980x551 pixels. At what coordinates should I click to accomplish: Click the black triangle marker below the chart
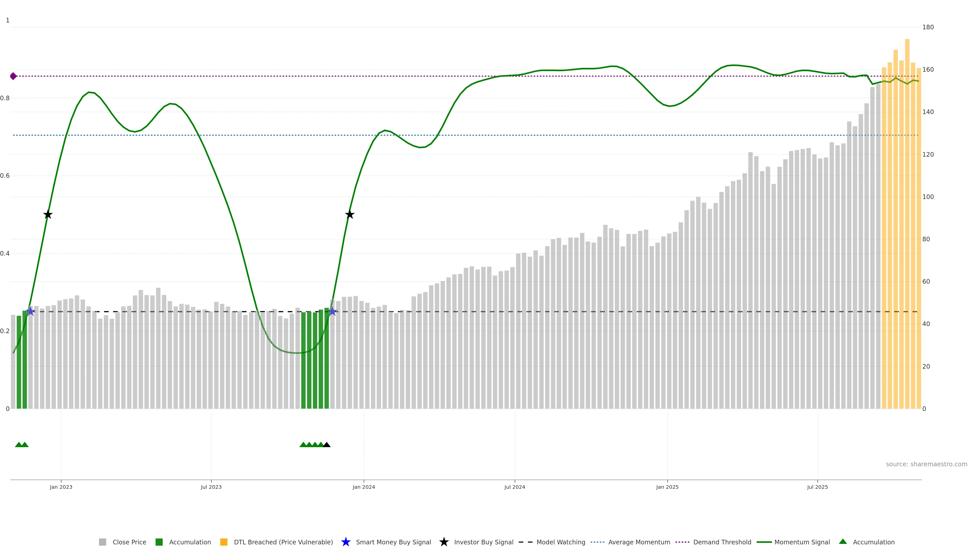[x=327, y=445]
